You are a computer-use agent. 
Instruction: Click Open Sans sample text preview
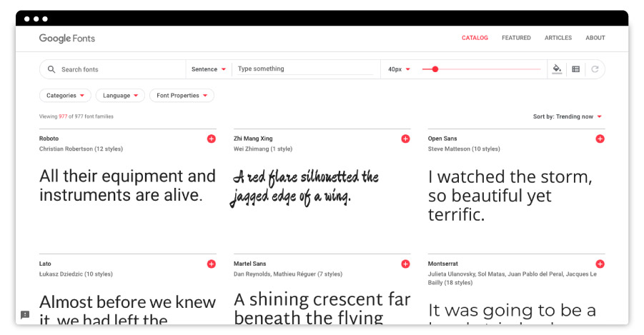click(x=510, y=196)
